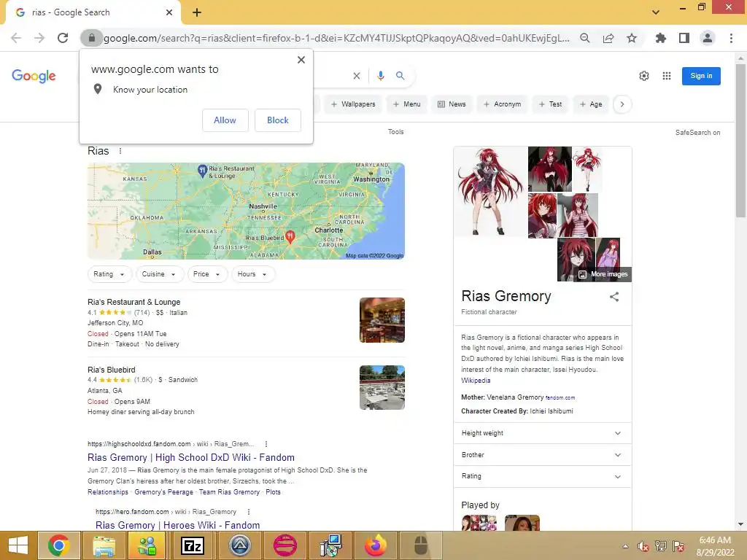This screenshot has height=560, width=747.
Task: Expand the Brother section
Action: [x=543, y=455]
